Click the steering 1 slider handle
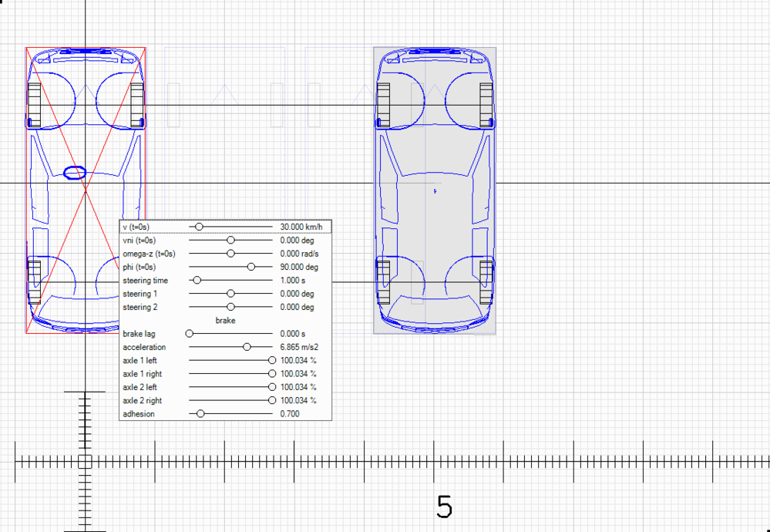 click(x=230, y=294)
